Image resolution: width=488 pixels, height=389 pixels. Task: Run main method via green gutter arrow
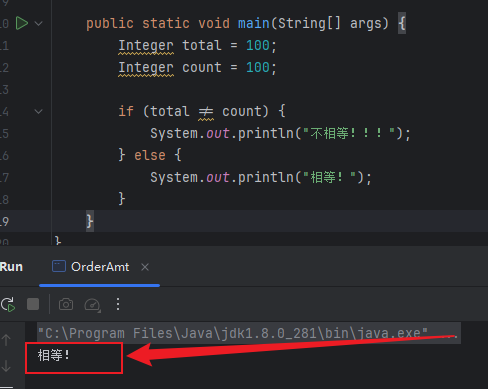coord(22,23)
